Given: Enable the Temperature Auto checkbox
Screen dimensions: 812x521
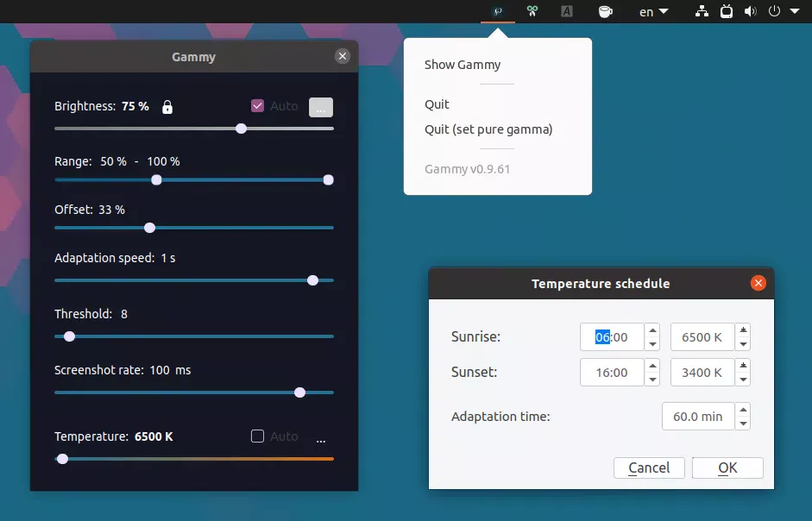Looking at the screenshot, I should (x=257, y=436).
